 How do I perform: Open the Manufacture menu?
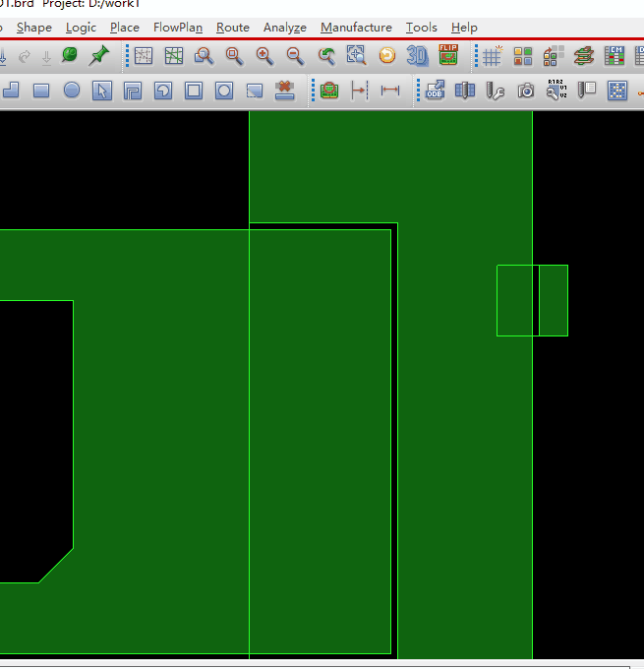coord(356,28)
